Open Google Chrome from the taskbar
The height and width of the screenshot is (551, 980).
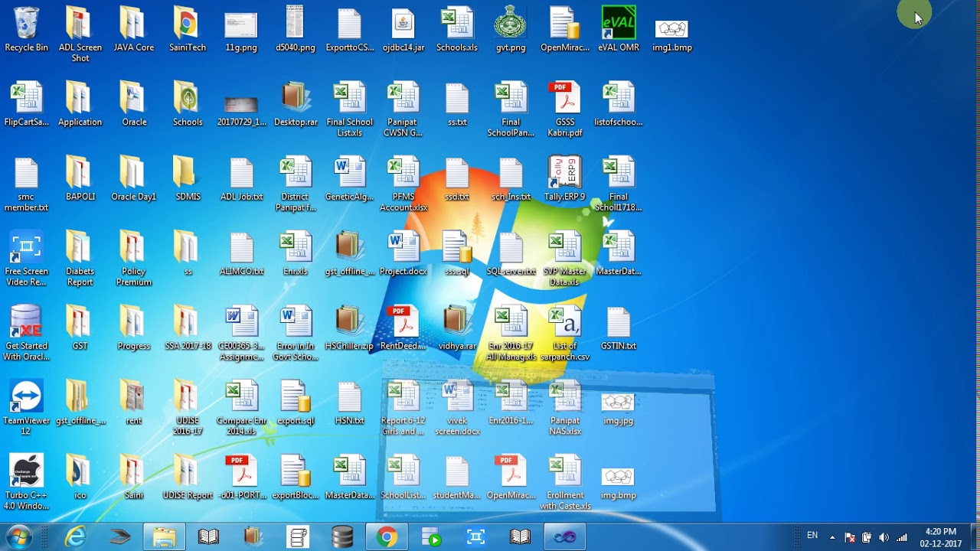(387, 537)
